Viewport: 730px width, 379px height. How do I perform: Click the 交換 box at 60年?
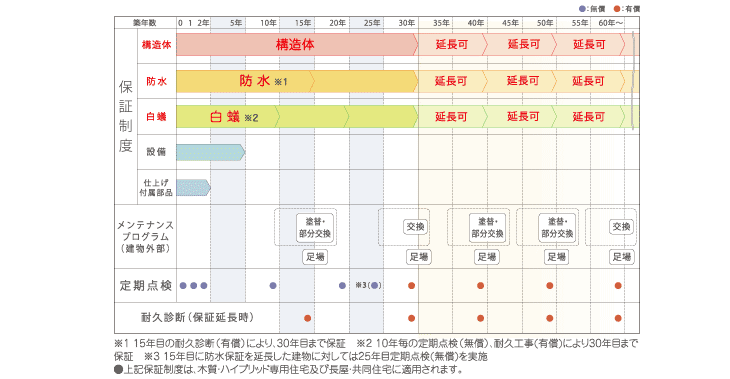pos(622,227)
